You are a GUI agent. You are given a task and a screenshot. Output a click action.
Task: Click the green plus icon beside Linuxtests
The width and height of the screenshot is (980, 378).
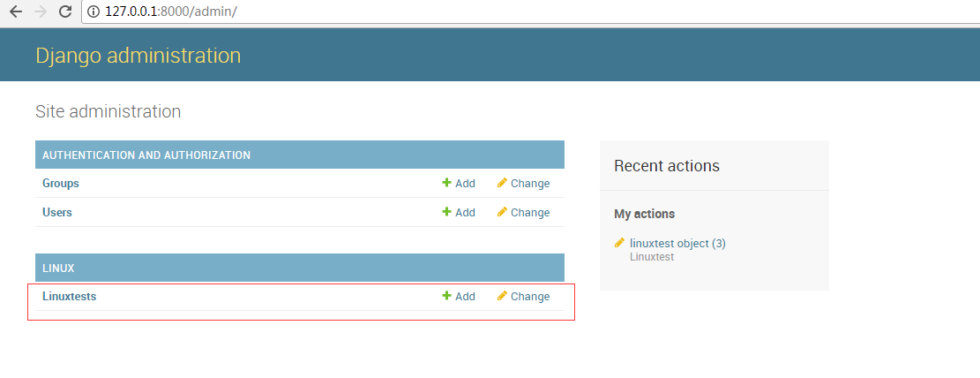446,295
